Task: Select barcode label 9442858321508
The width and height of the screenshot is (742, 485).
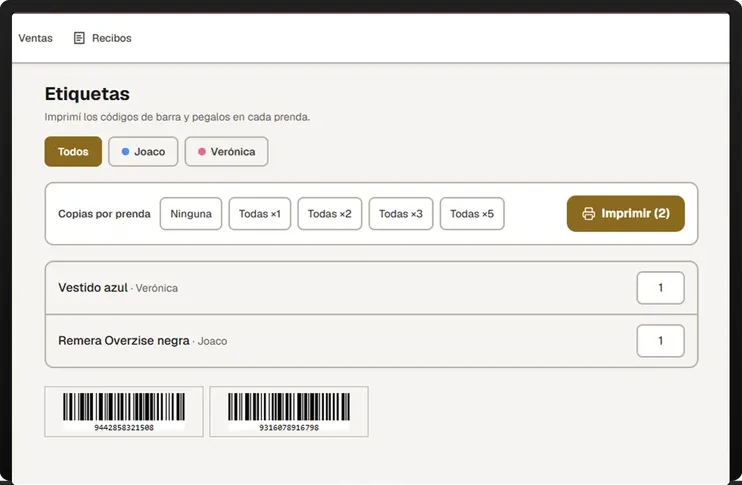Action: [x=124, y=412]
